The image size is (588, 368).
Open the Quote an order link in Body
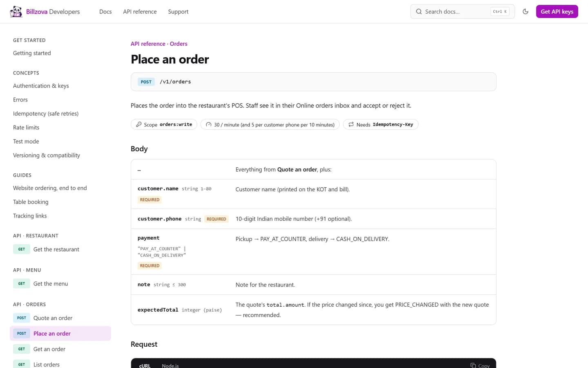point(297,169)
